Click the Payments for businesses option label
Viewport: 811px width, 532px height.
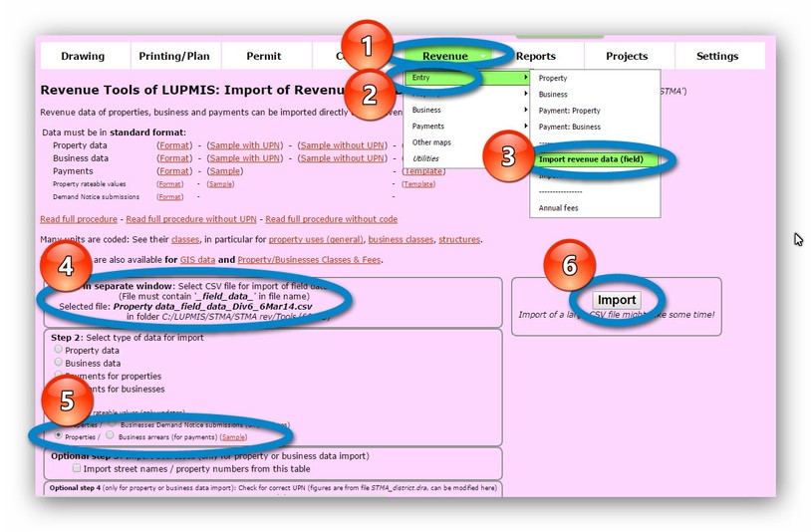[115, 390]
